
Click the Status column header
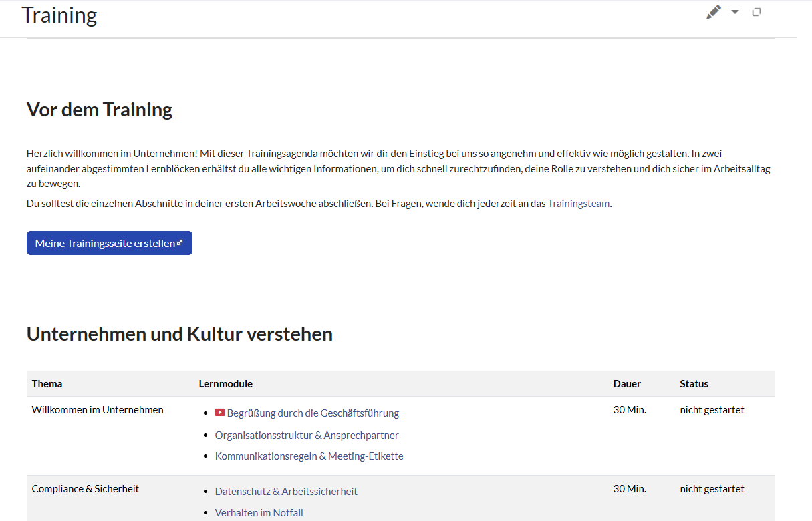[x=694, y=383]
